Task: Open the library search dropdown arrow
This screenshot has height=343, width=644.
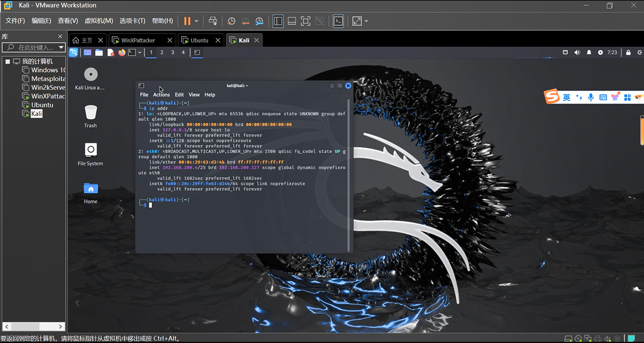Action: [x=61, y=47]
